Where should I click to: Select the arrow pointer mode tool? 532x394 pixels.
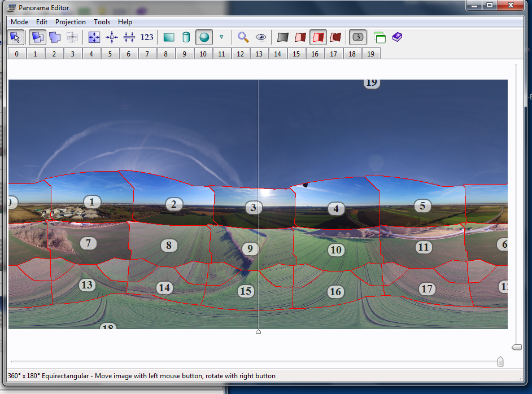coord(15,37)
